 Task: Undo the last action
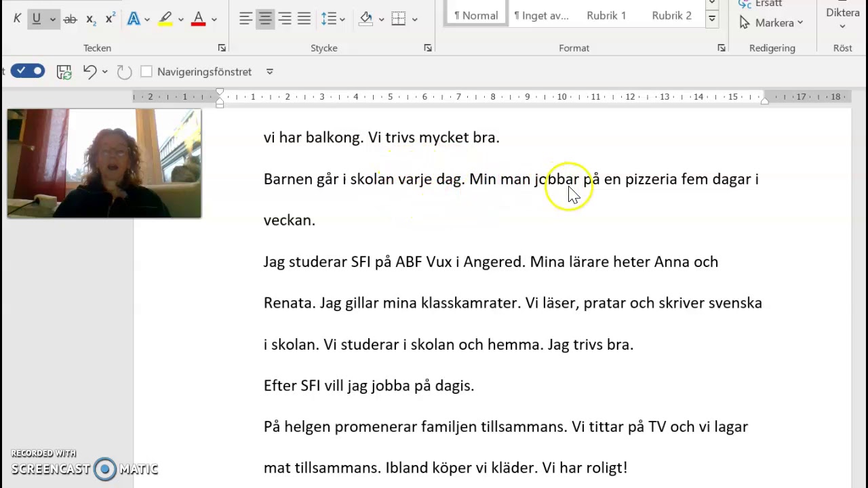pos(90,72)
